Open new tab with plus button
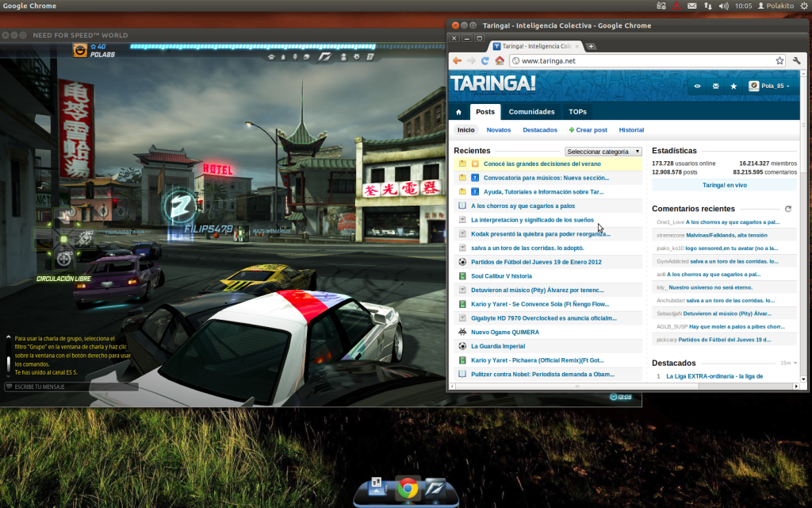Image resolution: width=812 pixels, height=508 pixels. coord(591,46)
